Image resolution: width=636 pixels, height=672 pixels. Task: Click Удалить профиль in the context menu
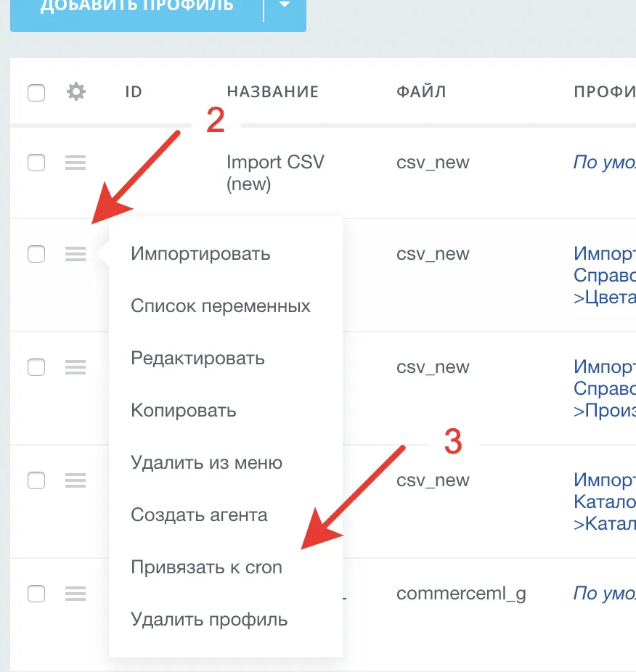click(x=209, y=620)
